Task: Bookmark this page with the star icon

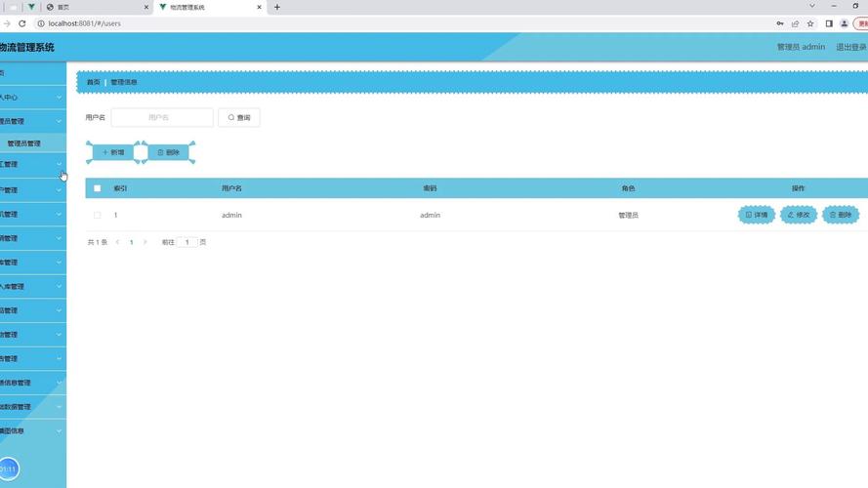Action: pos(810,23)
